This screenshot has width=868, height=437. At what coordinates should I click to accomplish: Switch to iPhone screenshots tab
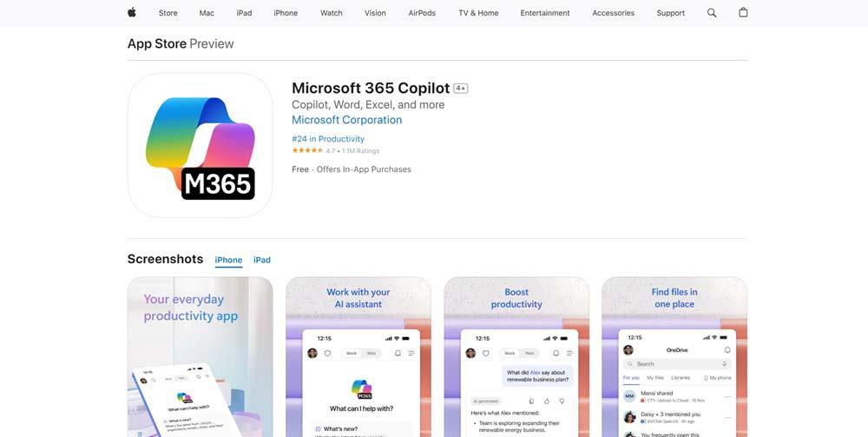coord(228,260)
